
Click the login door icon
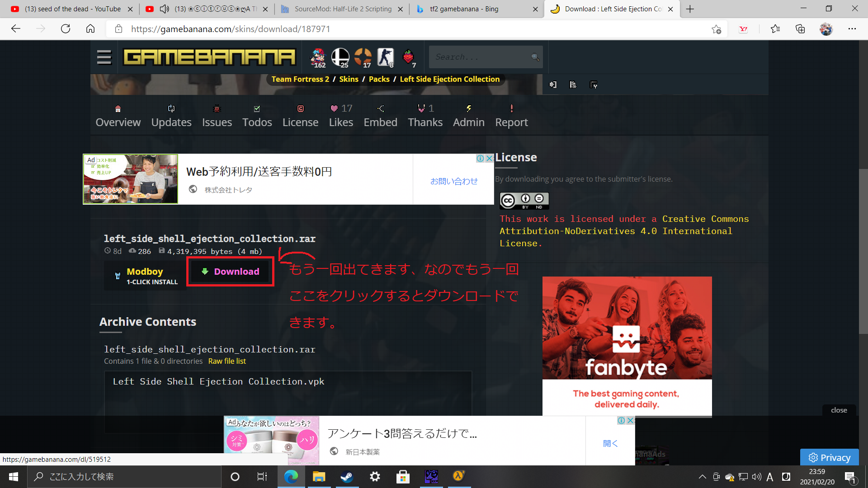point(553,85)
